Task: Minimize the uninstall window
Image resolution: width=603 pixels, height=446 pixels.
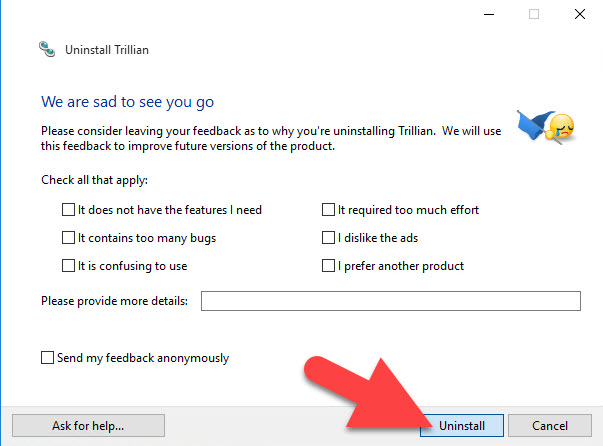Action: pos(489,15)
